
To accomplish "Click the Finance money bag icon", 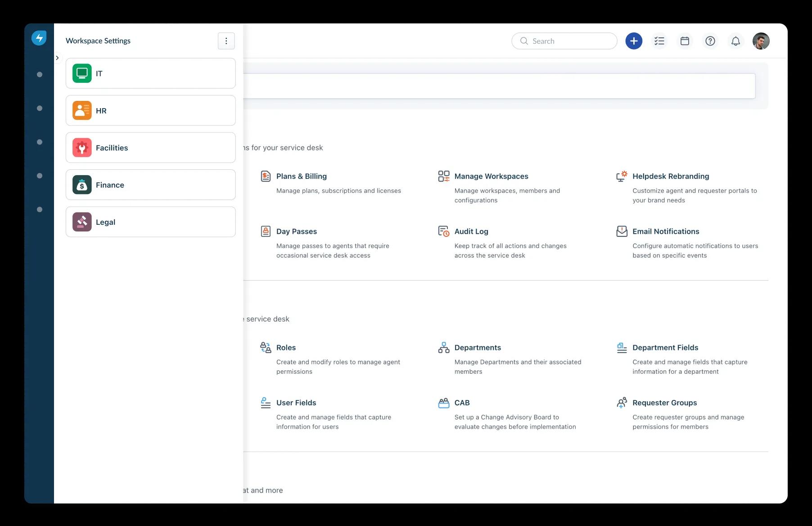I will (82, 185).
